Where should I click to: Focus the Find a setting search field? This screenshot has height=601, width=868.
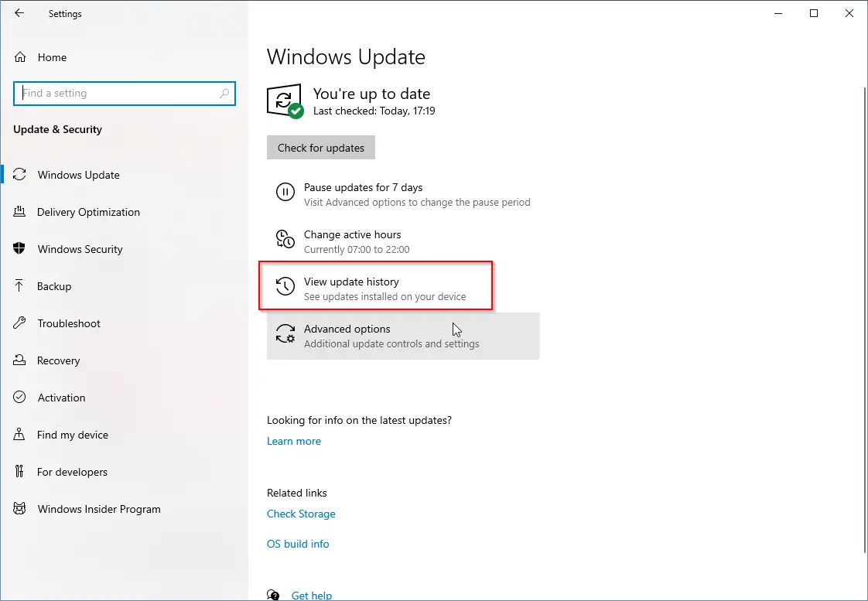coord(124,93)
